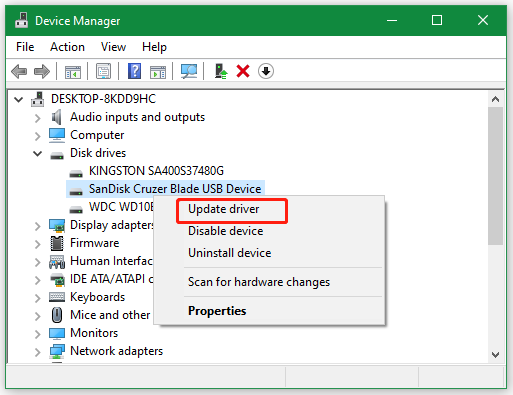This screenshot has width=513, height=395.
Task: Click the scrollbar up arrow
Action: click(x=495, y=99)
